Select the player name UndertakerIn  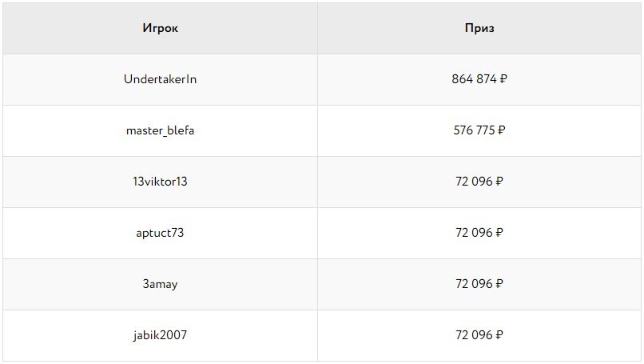160,79
